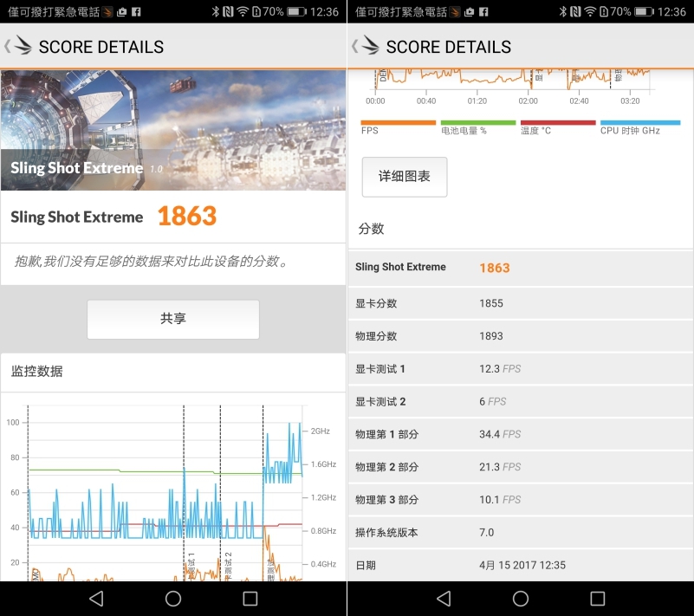Screen dimensions: 694x616
Task: Select the 显卡分数 1855 row
Action: tap(521, 303)
